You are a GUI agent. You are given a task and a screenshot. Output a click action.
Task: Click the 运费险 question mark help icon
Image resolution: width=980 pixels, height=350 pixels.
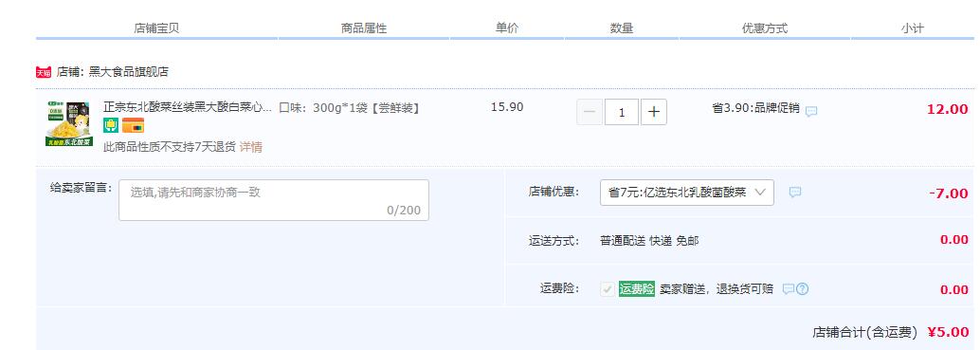coord(803,288)
